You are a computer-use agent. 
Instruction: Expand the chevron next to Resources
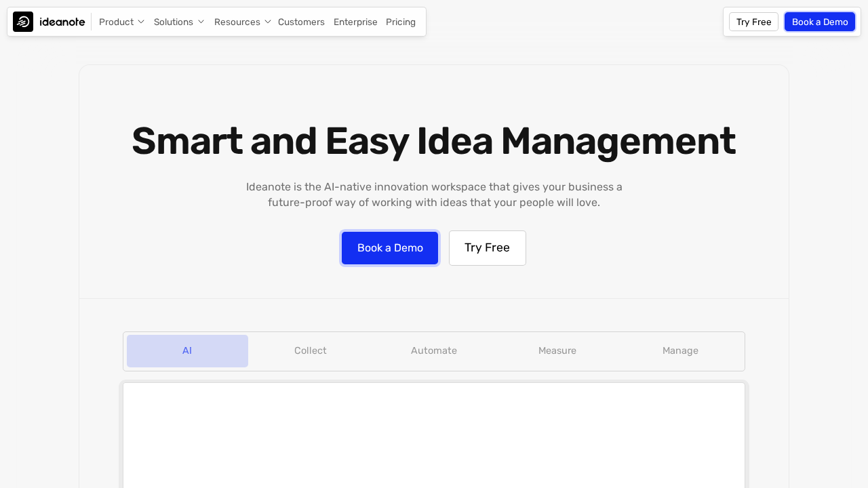pos(268,22)
